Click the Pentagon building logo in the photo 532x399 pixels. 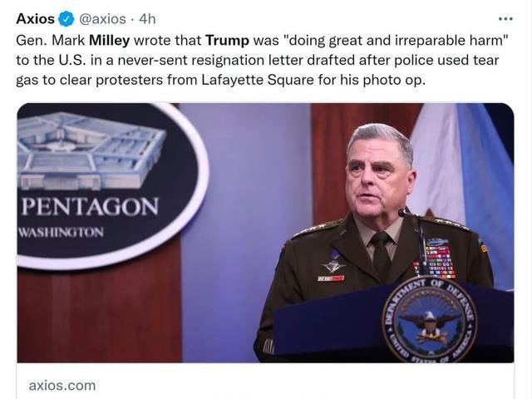click(x=90, y=150)
